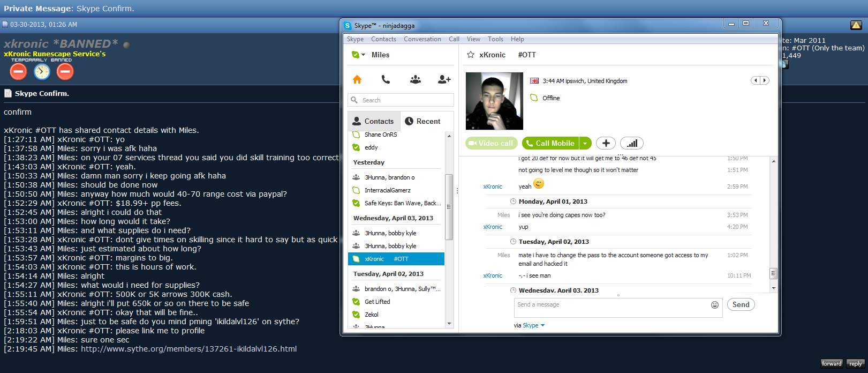
Task: Click the contact list scrollbar thumb
Action: [449, 207]
